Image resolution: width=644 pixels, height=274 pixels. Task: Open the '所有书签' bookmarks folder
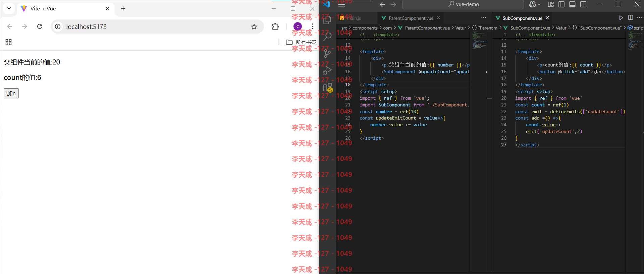[301, 42]
